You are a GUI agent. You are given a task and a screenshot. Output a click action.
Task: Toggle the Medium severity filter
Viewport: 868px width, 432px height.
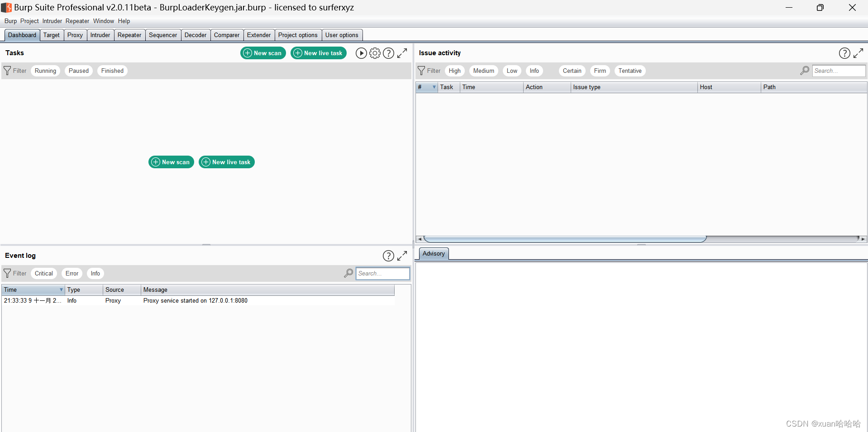coord(484,71)
